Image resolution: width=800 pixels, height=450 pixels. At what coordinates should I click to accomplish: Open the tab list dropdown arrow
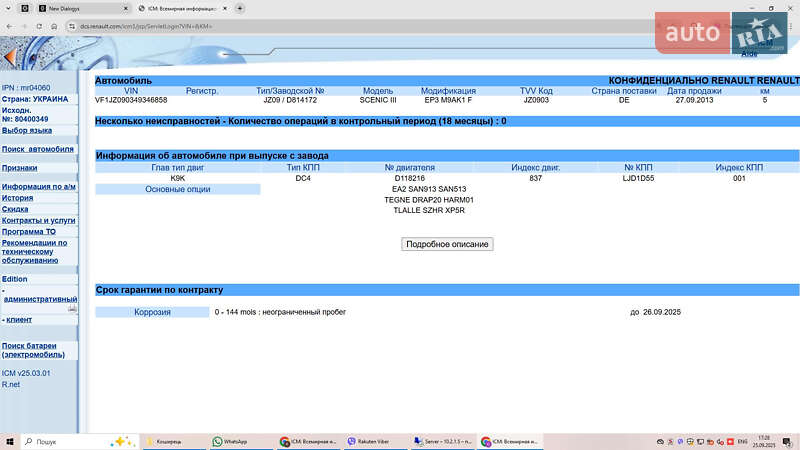tap(8, 7)
